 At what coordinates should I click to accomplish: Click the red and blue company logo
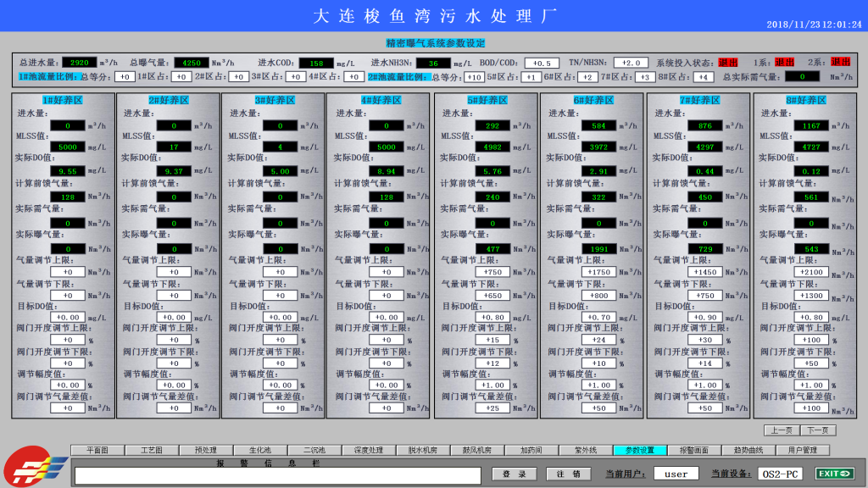coord(34,467)
